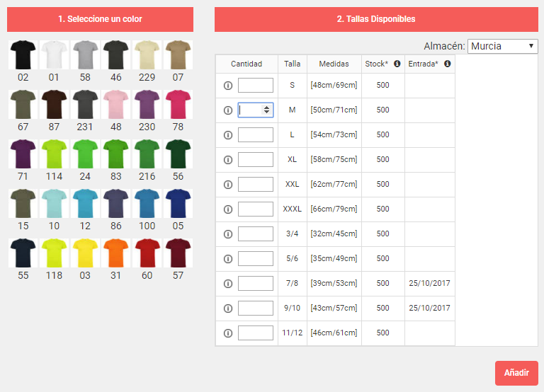Select navy t-shirt color 55

coord(23,253)
